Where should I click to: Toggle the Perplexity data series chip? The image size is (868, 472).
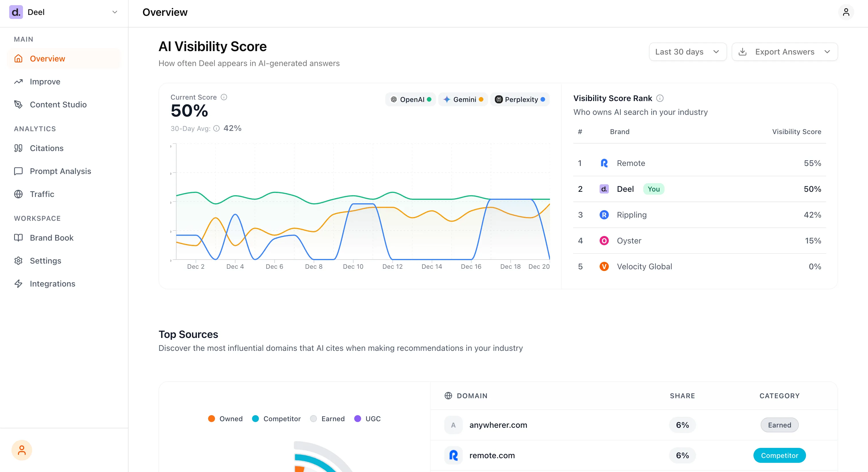point(520,99)
